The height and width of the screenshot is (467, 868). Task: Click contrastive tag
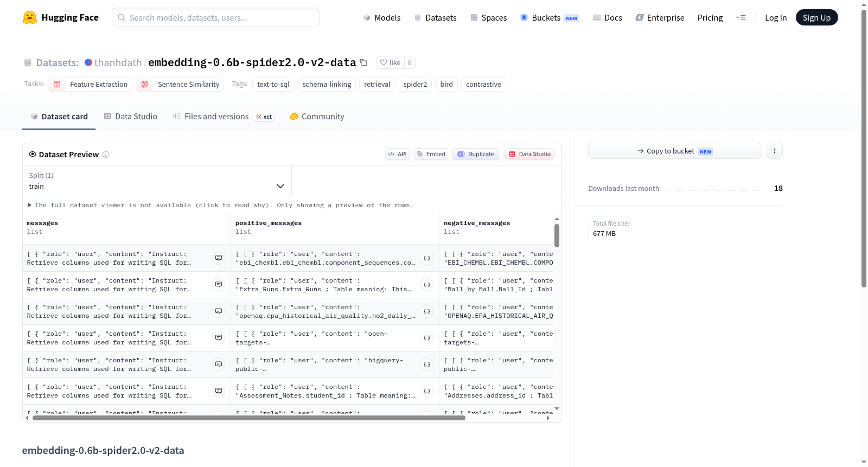click(483, 84)
